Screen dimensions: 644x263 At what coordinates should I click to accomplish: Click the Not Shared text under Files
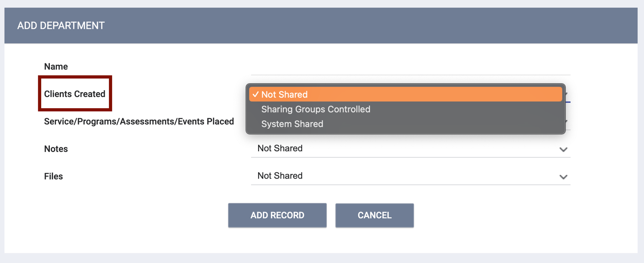279,176
